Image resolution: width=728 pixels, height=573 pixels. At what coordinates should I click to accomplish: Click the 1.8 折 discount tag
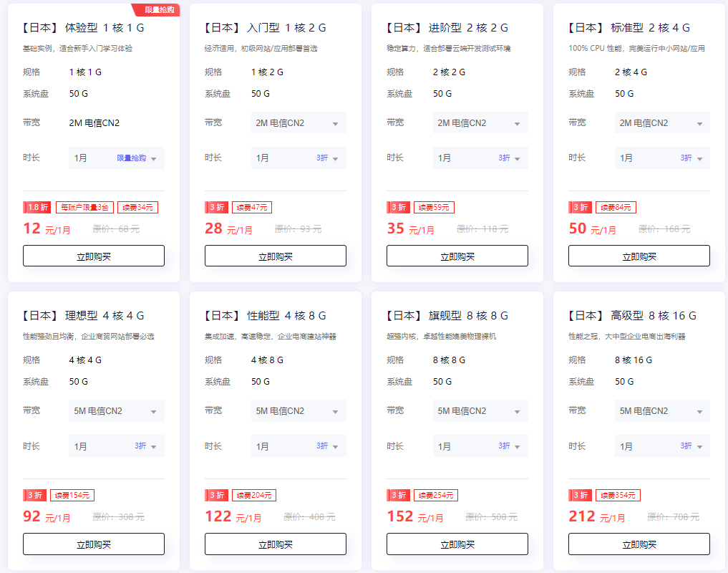point(37,207)
